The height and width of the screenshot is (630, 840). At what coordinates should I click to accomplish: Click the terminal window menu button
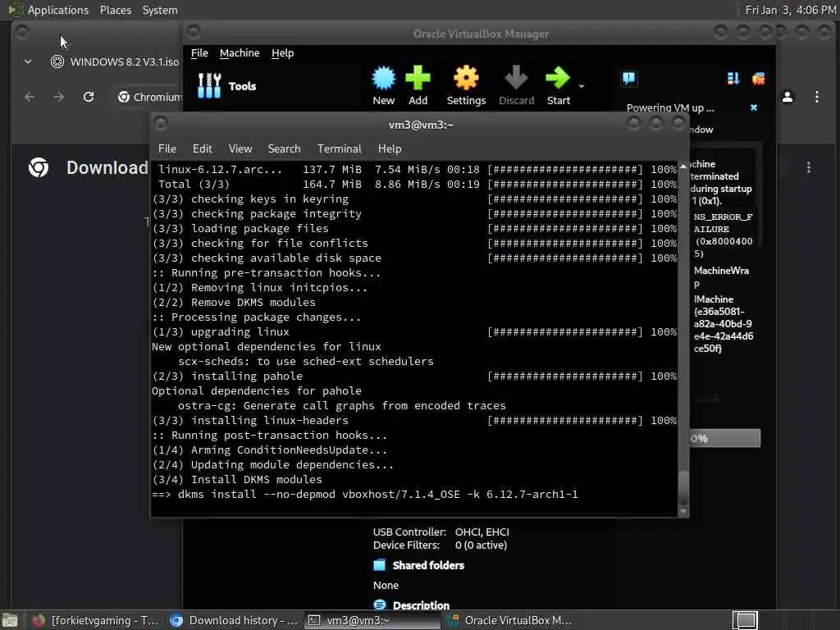pyautogui.click(x=160, y=125)
